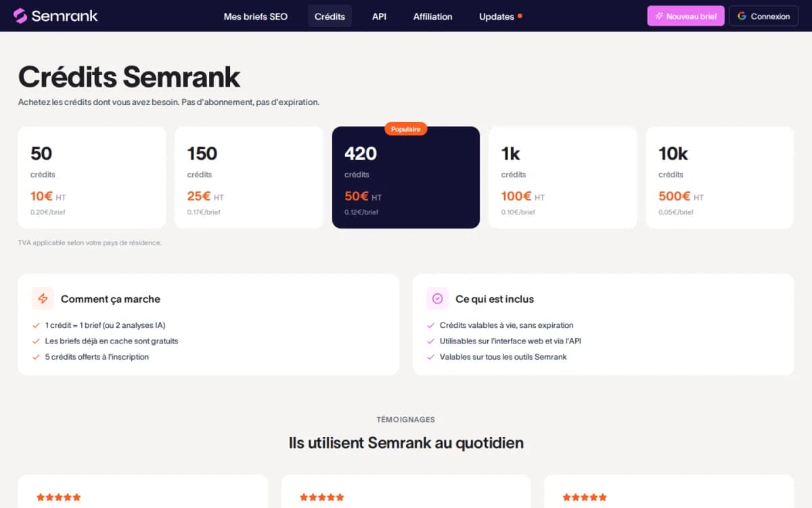812x508 pixels.
Task: Click the 10€ HT price
Action: pyautogui.click(x=48, y=196)
